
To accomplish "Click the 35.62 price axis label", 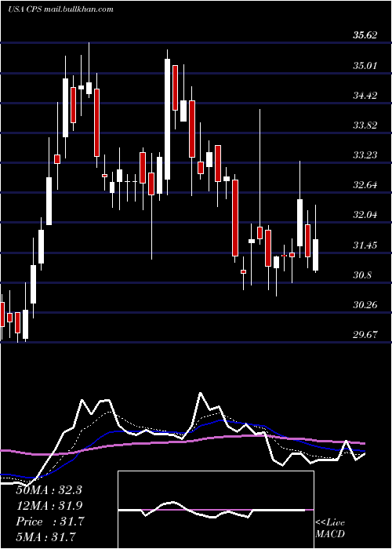I will tap(365, 35).
